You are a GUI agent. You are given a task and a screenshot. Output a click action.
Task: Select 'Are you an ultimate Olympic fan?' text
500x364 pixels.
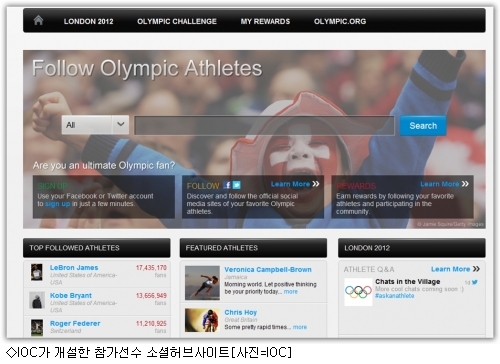coord(104,165)
